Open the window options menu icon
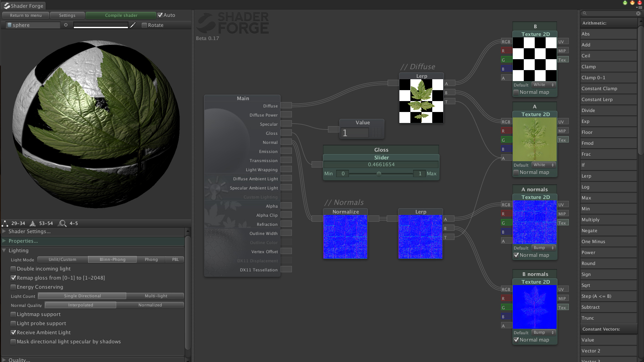 pos(639,7)
